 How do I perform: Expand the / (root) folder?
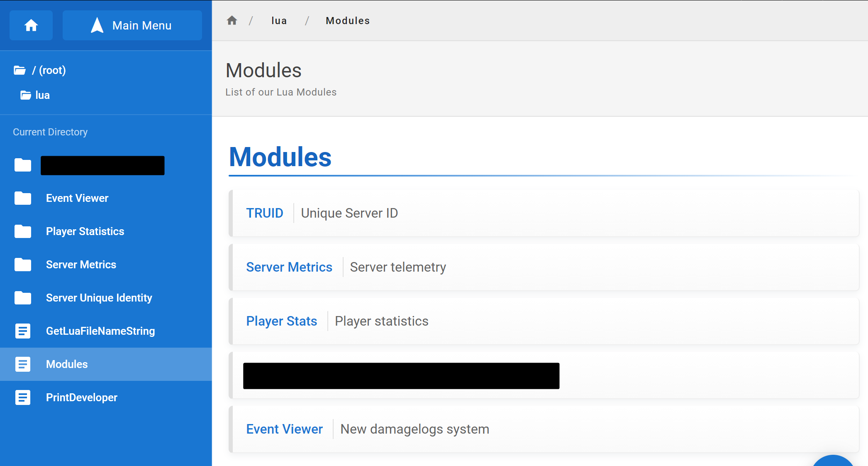pos(49,70)
